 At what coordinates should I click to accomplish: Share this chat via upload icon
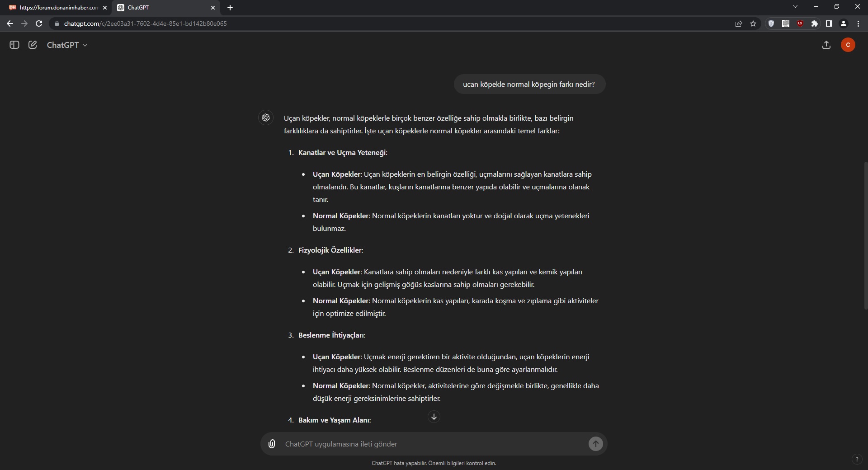click(826, 45)
